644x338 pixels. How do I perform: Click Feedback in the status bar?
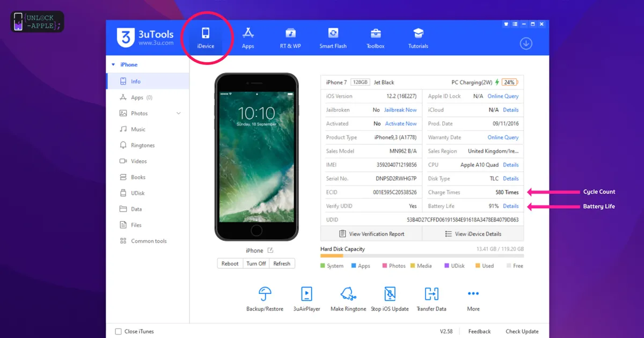click(479, 332)
